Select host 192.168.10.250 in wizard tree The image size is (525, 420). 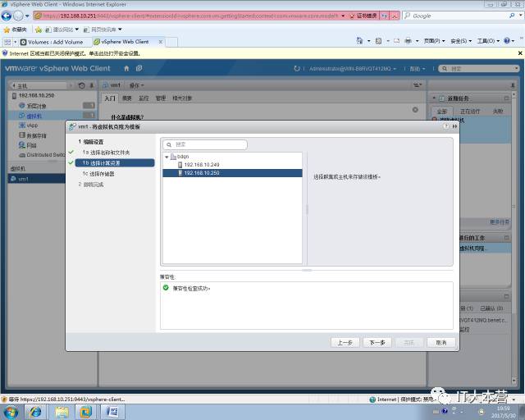[232, 173]
